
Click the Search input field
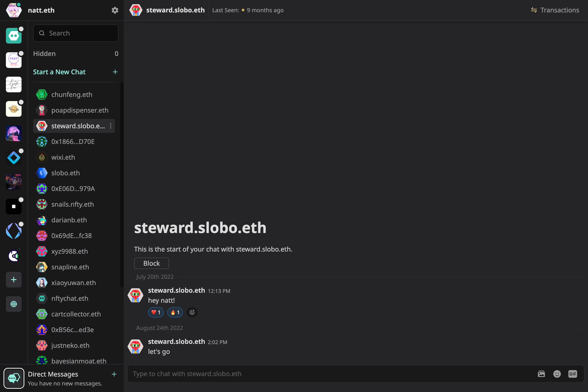tap(76, 33)
